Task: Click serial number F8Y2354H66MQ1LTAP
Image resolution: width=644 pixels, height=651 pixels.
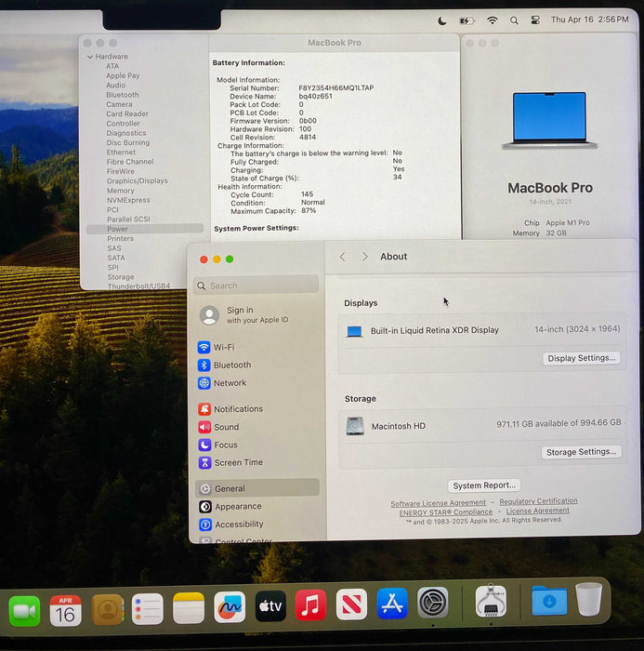Action: (x=336, y=88)
